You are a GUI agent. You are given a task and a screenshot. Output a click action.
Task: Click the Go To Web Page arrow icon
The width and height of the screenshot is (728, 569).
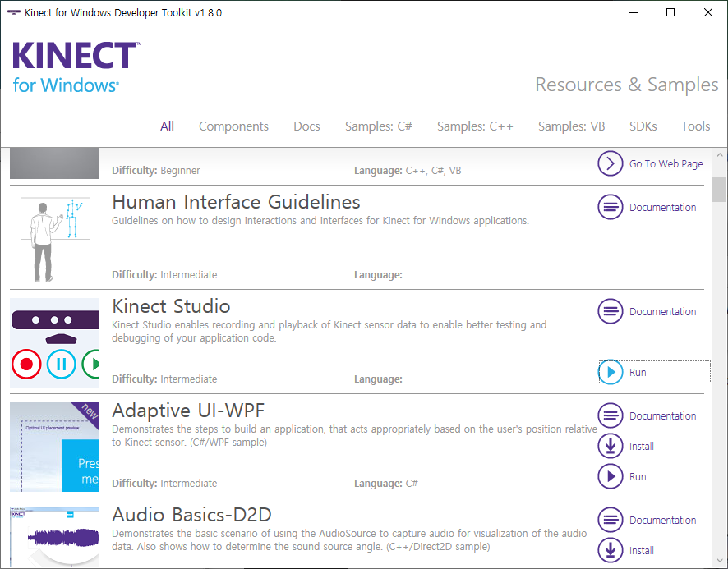pos(610,163)
